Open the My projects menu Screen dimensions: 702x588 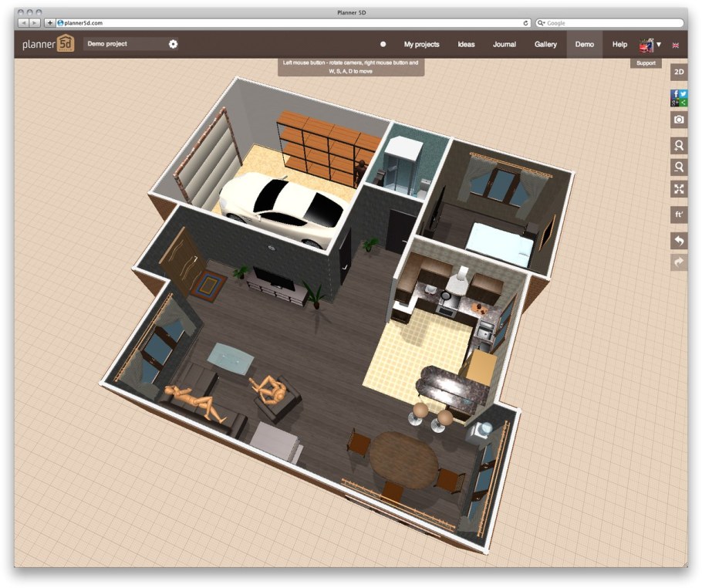421,45
